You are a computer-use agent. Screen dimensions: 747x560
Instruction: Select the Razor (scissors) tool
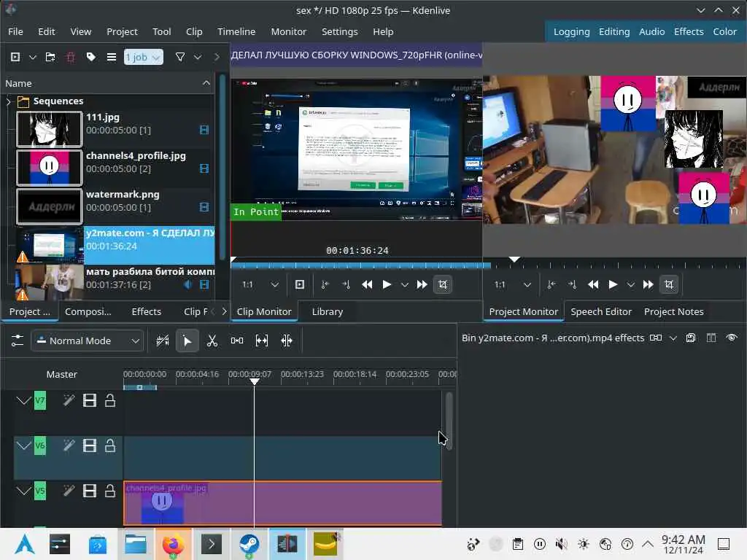[212, 341]
